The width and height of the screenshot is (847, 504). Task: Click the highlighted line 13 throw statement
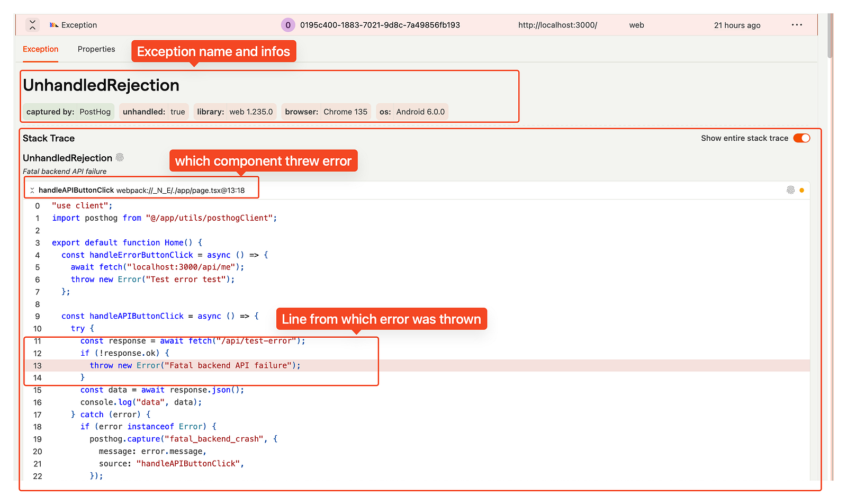coord(195,365)
